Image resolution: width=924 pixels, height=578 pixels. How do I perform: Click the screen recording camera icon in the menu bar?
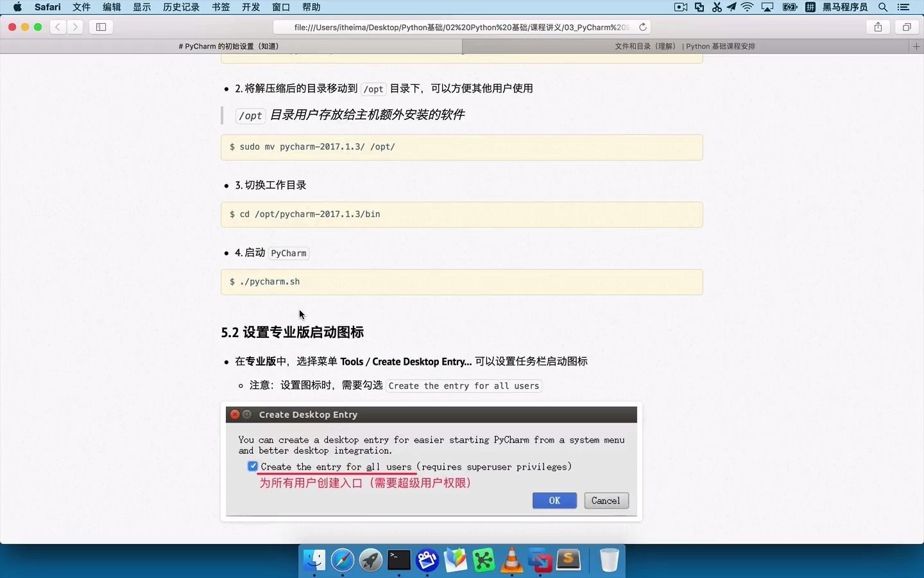pyautogui.click(x=681, y=7)
